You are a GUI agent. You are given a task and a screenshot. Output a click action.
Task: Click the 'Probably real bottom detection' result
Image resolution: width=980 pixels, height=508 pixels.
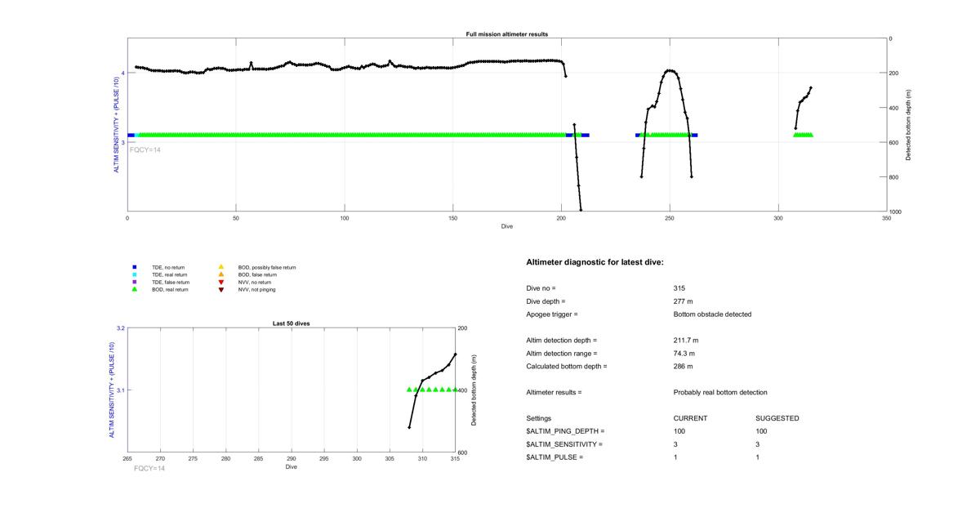click(x=720, y=393)
